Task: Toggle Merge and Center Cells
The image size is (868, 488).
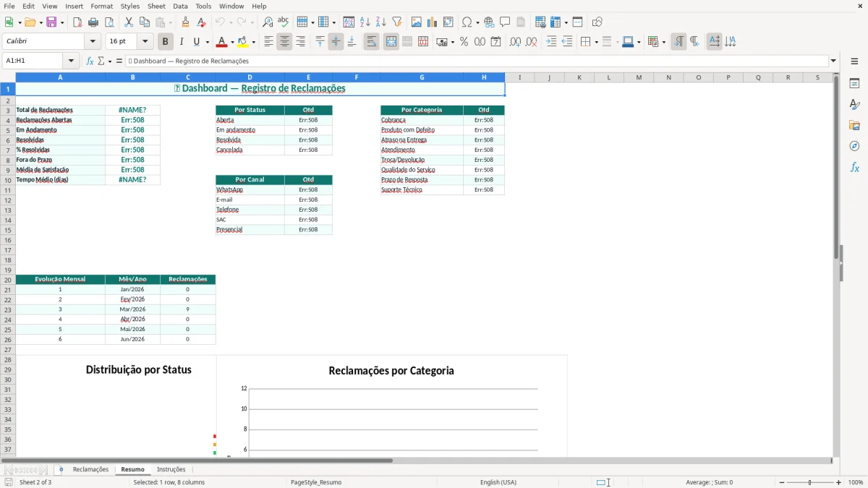Action: 391,42
